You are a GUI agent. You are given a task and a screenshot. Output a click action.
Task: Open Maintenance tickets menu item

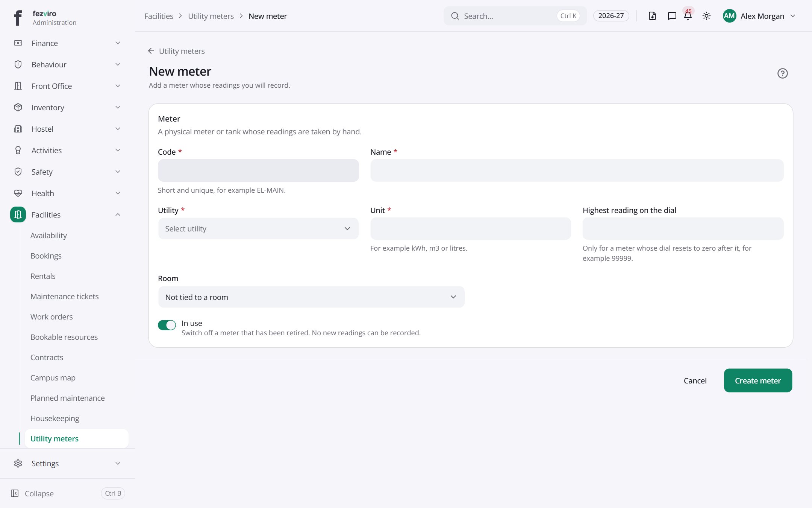[64, 296]
